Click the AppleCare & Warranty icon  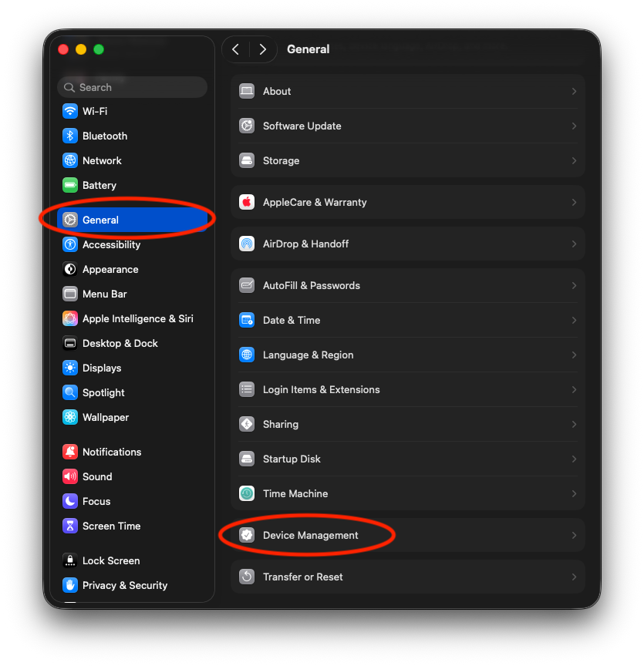point(247,202)
